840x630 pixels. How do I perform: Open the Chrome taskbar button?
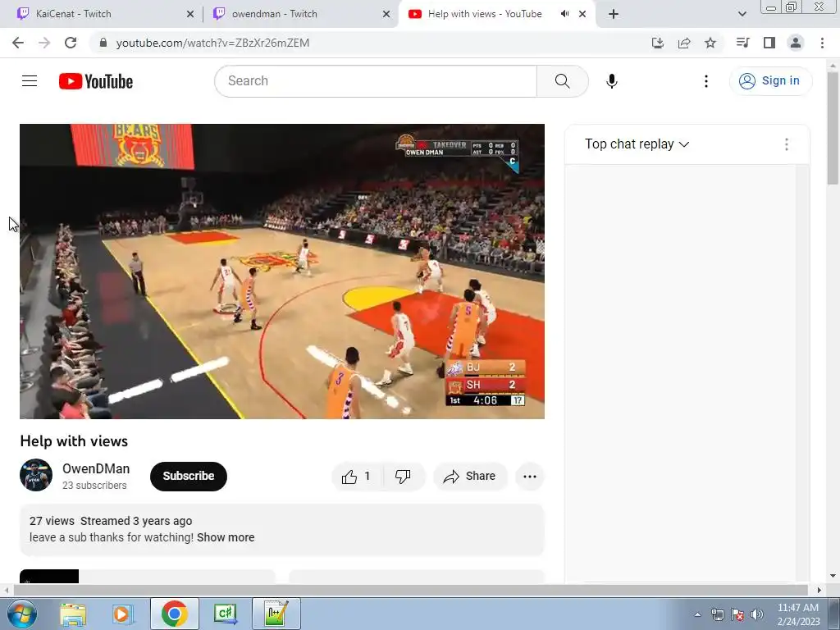coord(174,614)
